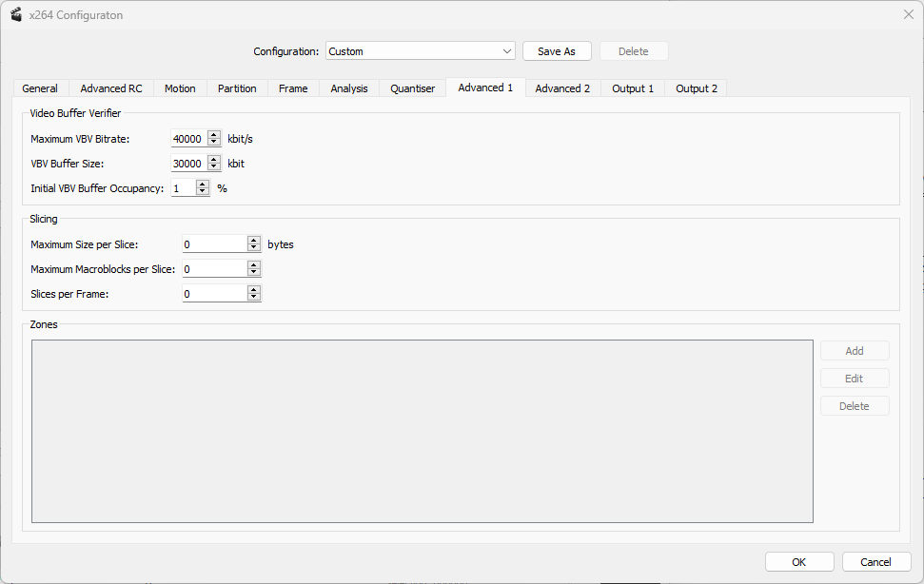Click the Initial VBV Buffer Occupancy field
This screenshot has width=924, height=584.
tap(184, 188)
